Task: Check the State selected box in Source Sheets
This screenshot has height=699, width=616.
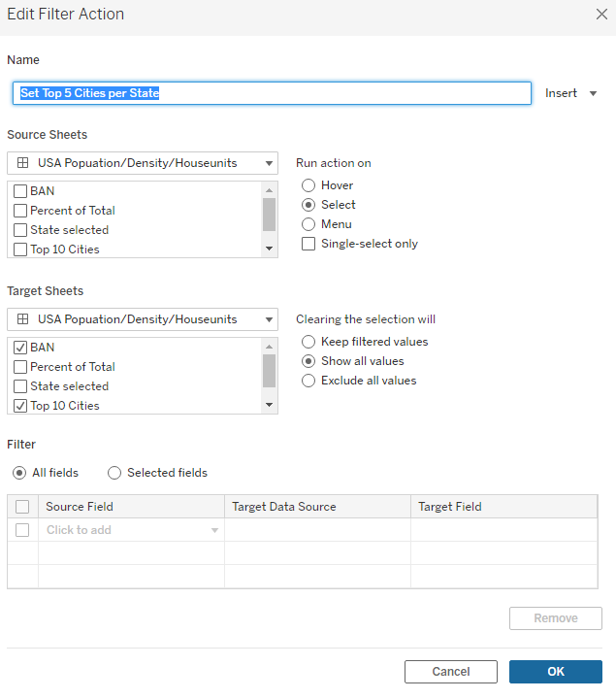Action: tap(20, 230)
